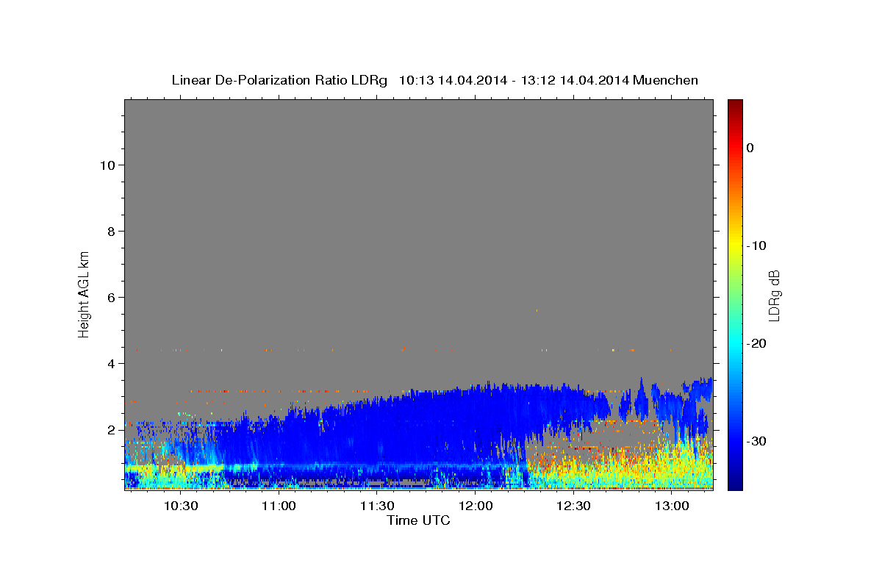This screenshot has height=588, width=882.
Task: Click the height label 8
Action: point(111,232)
